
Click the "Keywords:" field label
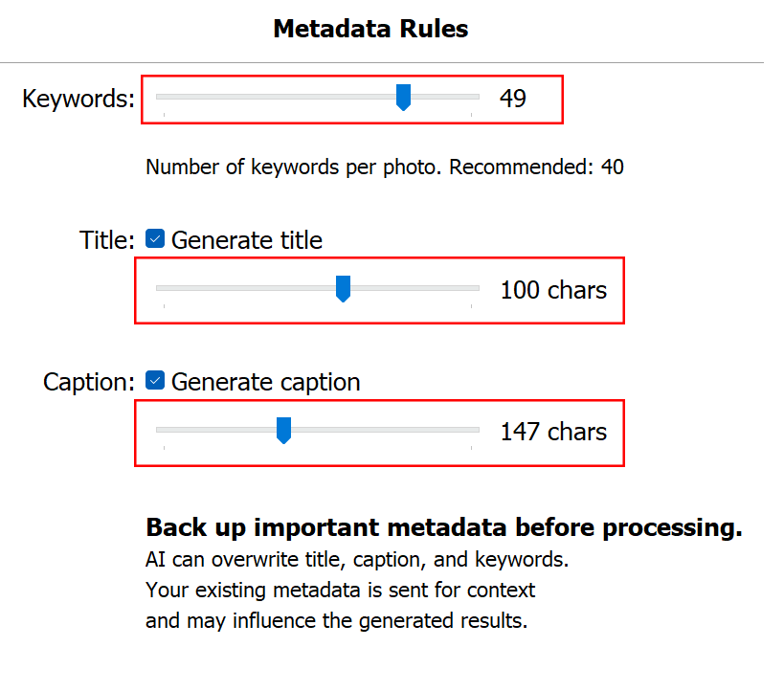[x=78, y=98]
